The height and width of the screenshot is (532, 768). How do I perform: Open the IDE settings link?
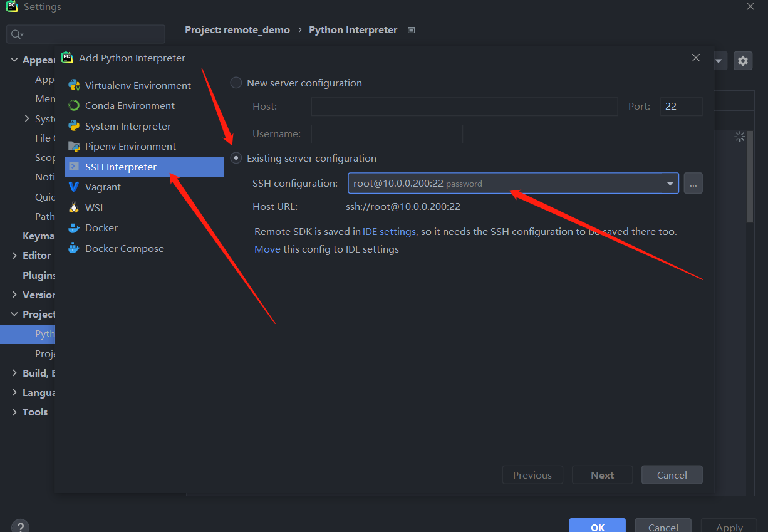pyautogui.click(x=389, y=231)
